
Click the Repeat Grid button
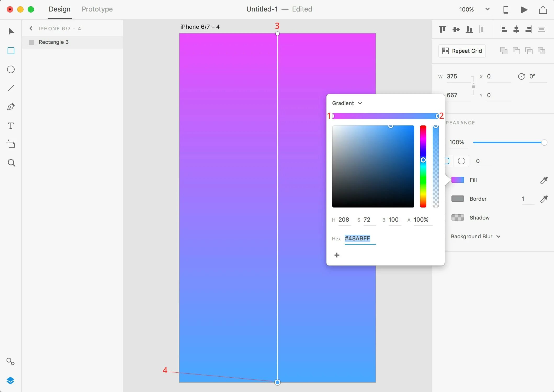tap(462, 51)
